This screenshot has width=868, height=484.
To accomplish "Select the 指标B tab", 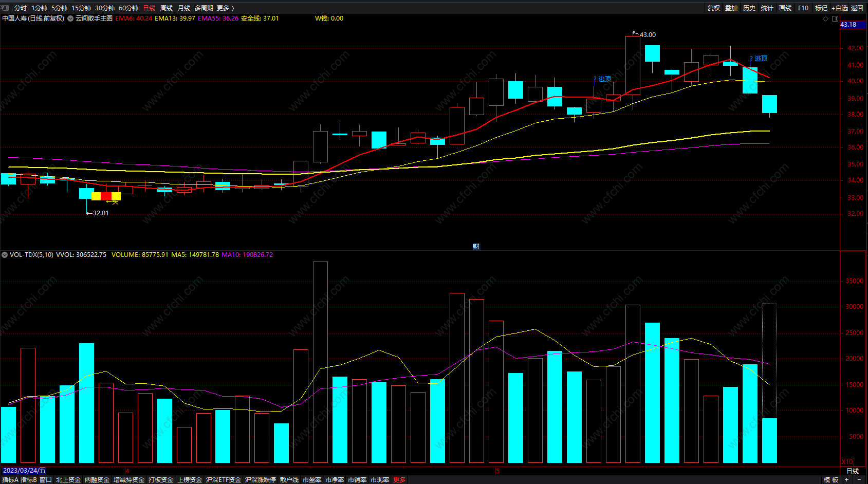I will click(29, 480).
